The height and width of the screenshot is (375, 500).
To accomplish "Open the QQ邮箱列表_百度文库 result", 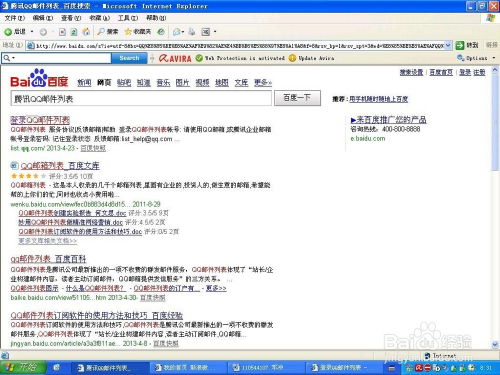I will click(60, 166).
